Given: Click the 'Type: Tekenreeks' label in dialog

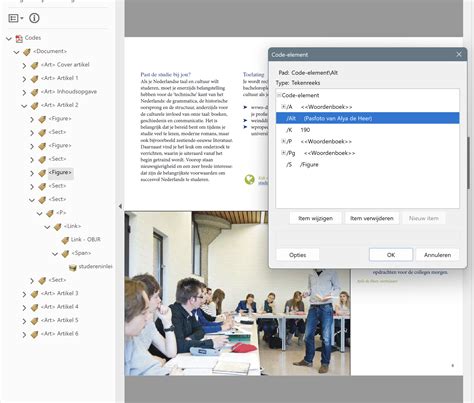Looking at the screenshot, I should coord(298,83).
